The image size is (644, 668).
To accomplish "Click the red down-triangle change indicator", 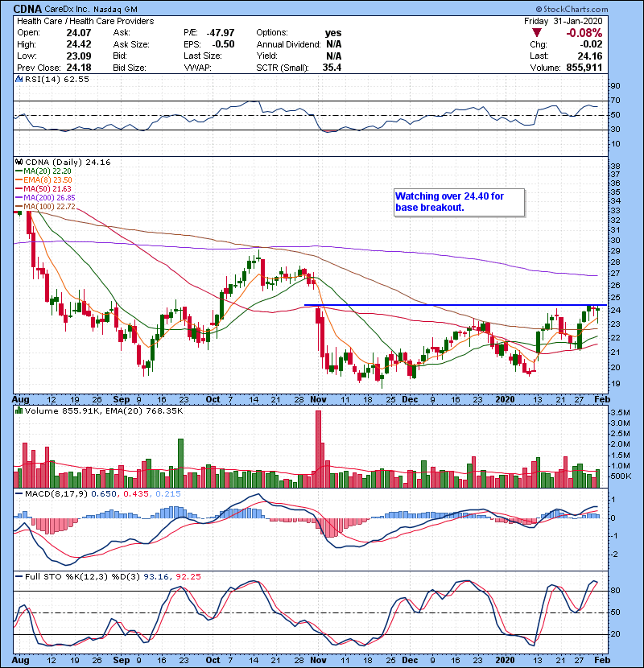I will point(537,33).
